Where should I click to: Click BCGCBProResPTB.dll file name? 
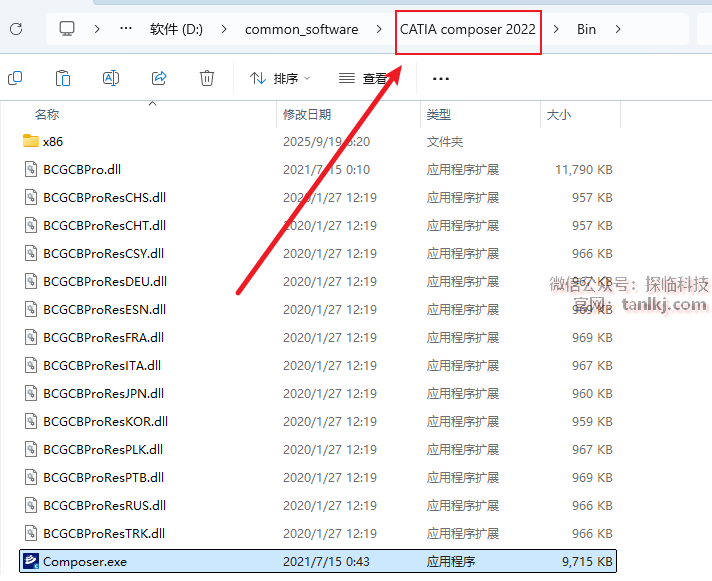104,478
